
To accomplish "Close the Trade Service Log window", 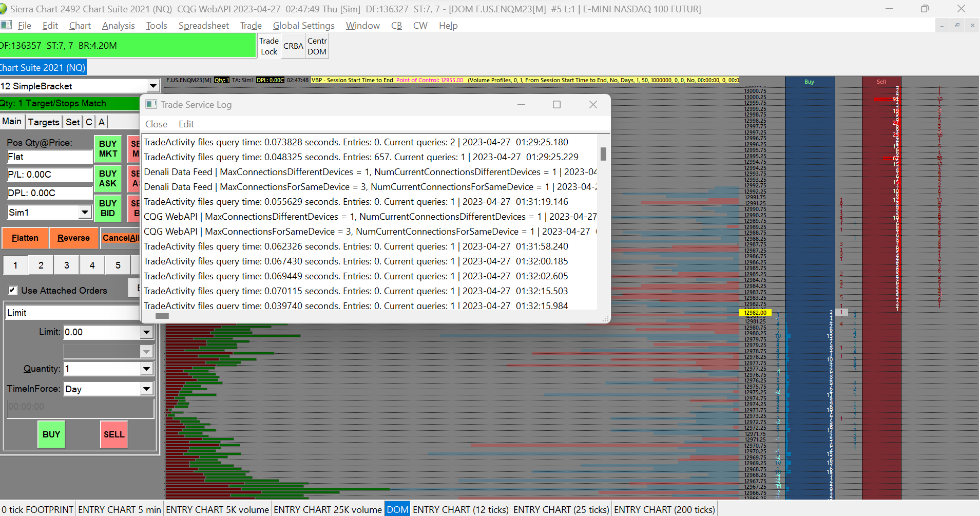I will (x=593, y=104).
